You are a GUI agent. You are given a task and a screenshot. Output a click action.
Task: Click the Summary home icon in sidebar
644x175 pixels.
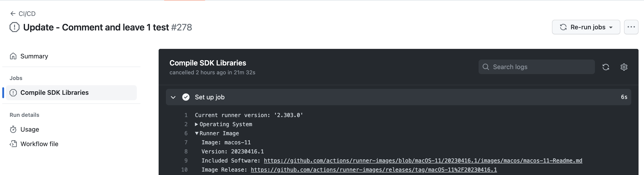13,56
